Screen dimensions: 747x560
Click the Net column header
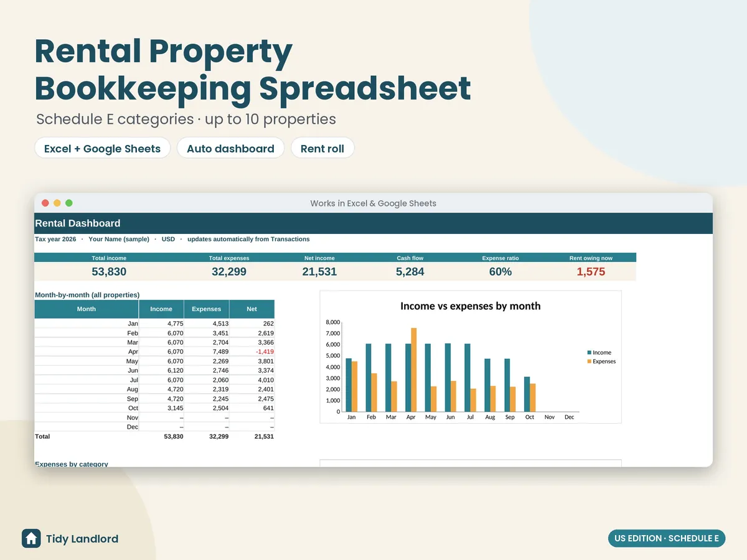[251, 309]
